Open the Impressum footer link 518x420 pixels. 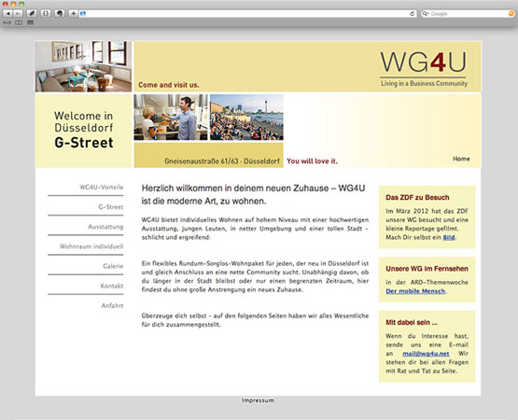pos(258,400)
